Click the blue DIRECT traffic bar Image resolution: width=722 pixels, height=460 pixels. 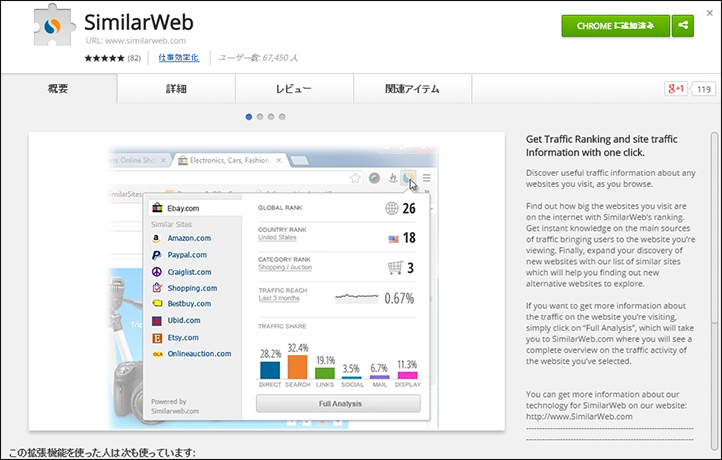point(270,370)
